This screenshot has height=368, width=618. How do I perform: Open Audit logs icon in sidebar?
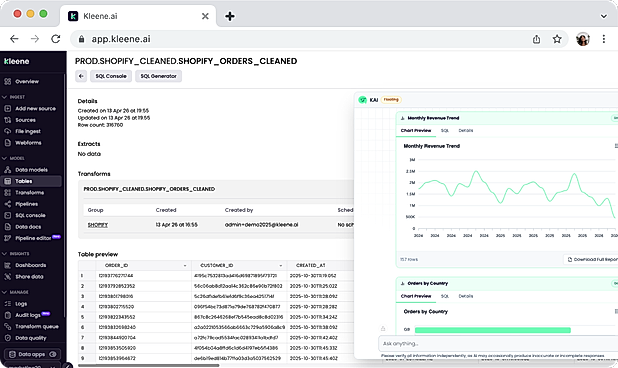pos(7,315)
